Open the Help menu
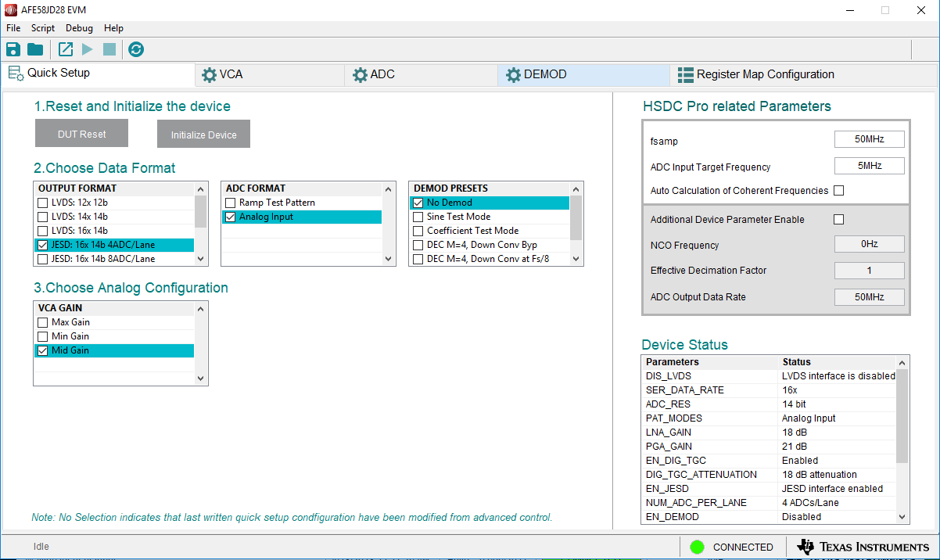Viewport: 940px width, 560px height. click(x=113, y=28)
